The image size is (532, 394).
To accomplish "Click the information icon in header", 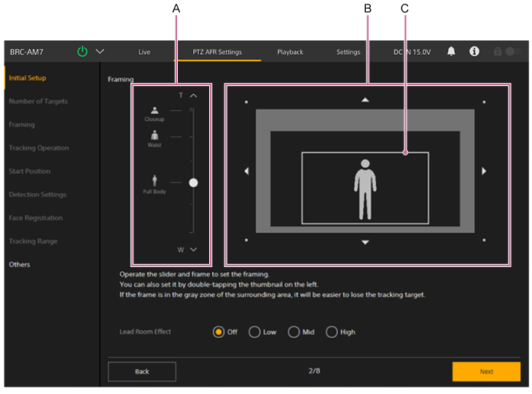I will click(x=474, y=52).
